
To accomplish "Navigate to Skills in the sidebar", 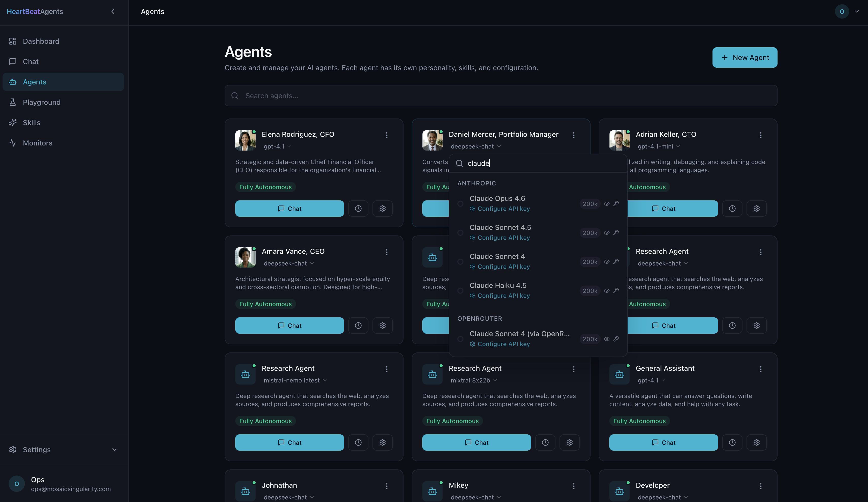I will coord(63,123).
